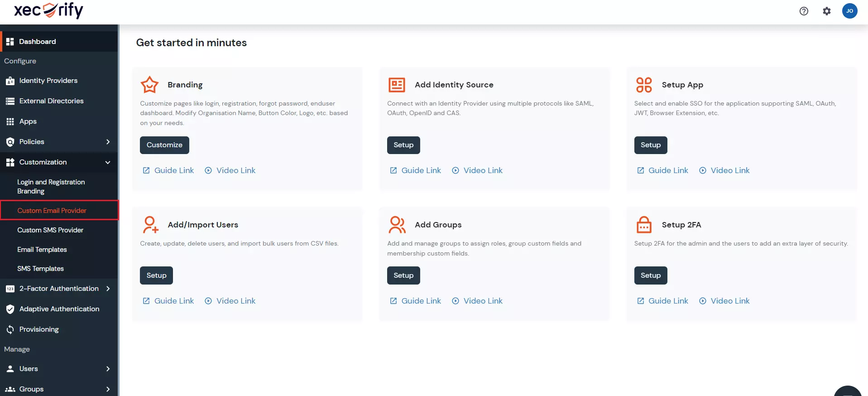The height and width of the screenshot is (396, 868).
Task: Click Setup under Add Identity Source
Action: 403,145
